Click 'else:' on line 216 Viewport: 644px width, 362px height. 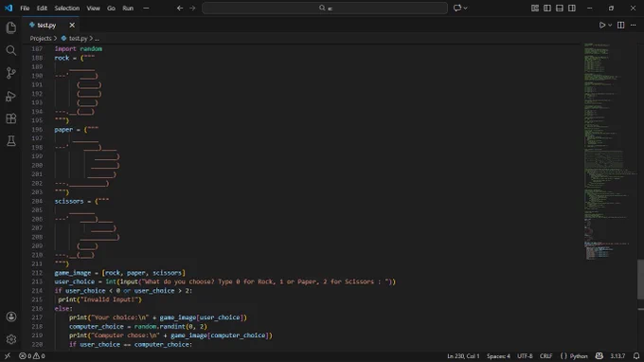[63, 309]
